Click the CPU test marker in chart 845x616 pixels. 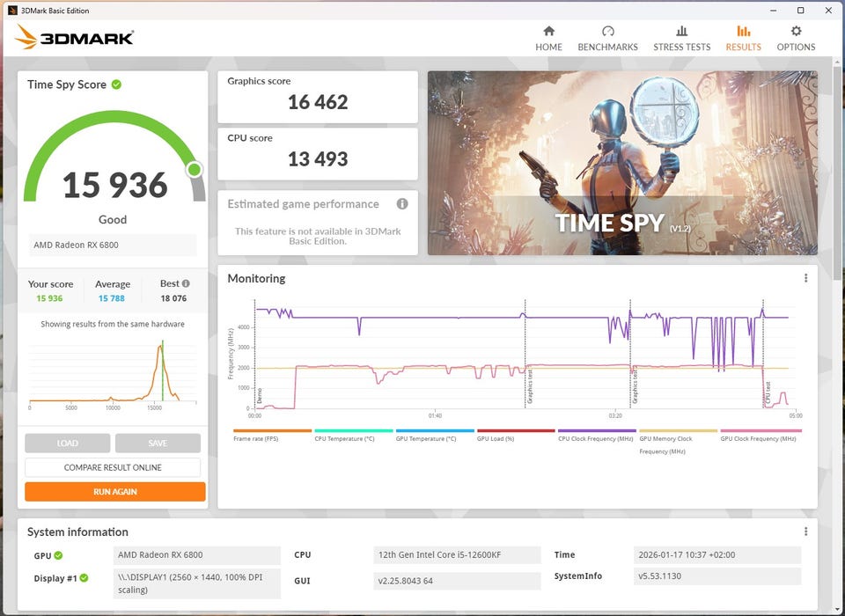click(768, 393)
